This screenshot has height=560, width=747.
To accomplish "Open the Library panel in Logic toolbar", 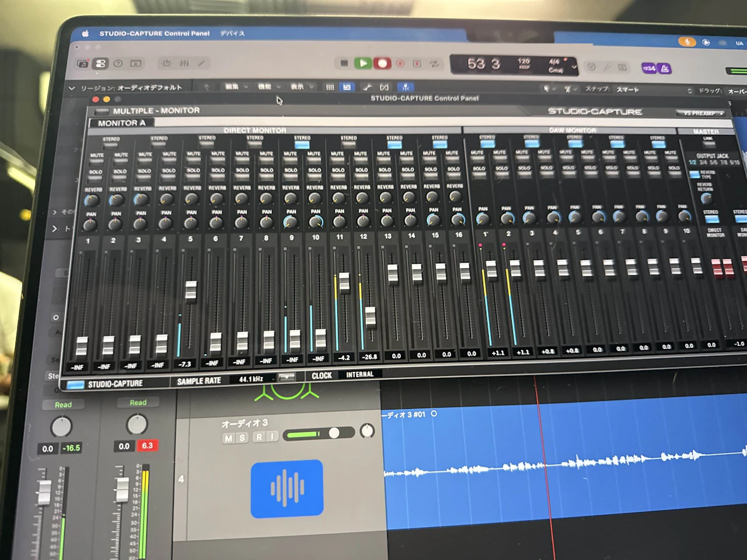I will tap(83, 63).
